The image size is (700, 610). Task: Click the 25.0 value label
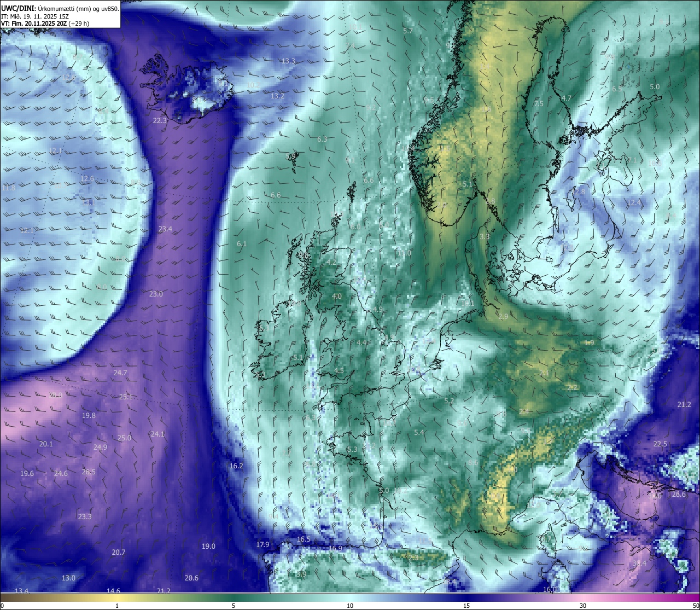(x=124, y=438)
